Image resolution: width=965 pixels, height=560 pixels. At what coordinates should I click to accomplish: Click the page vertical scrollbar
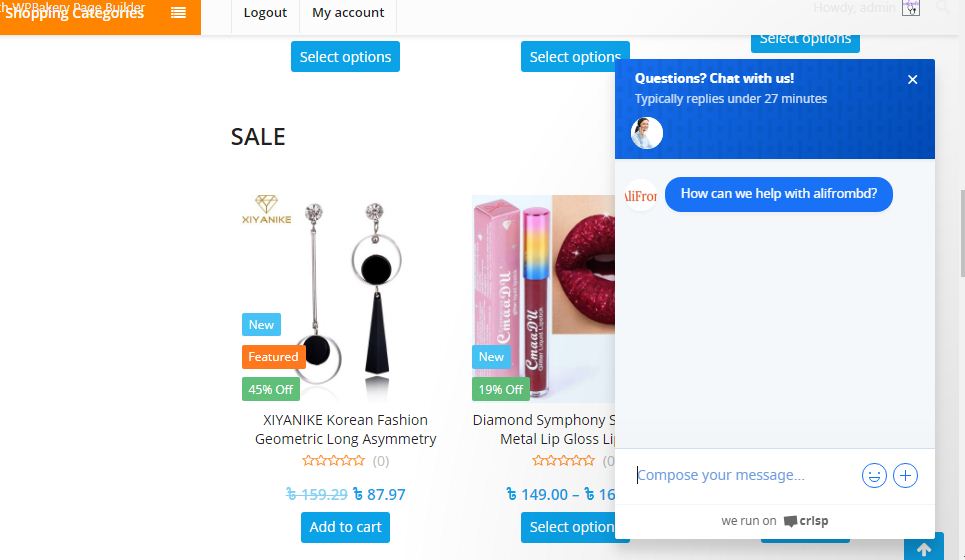962,234
